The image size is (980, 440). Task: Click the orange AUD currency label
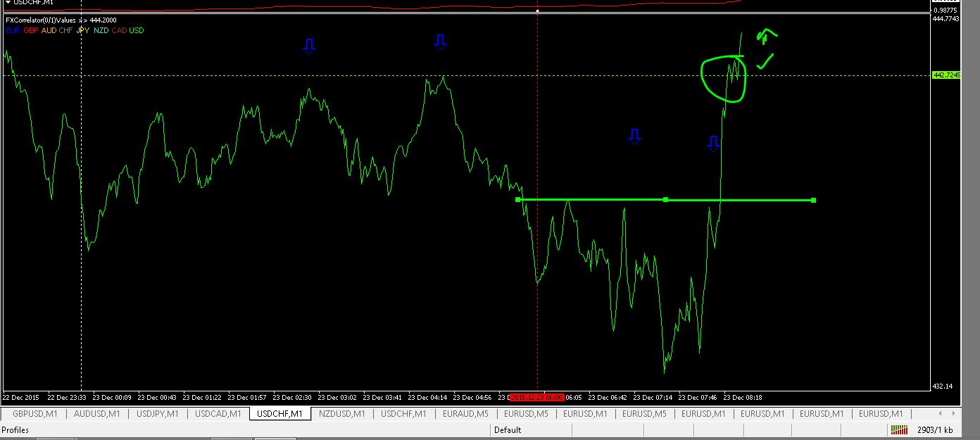click(x=49, y=30)
